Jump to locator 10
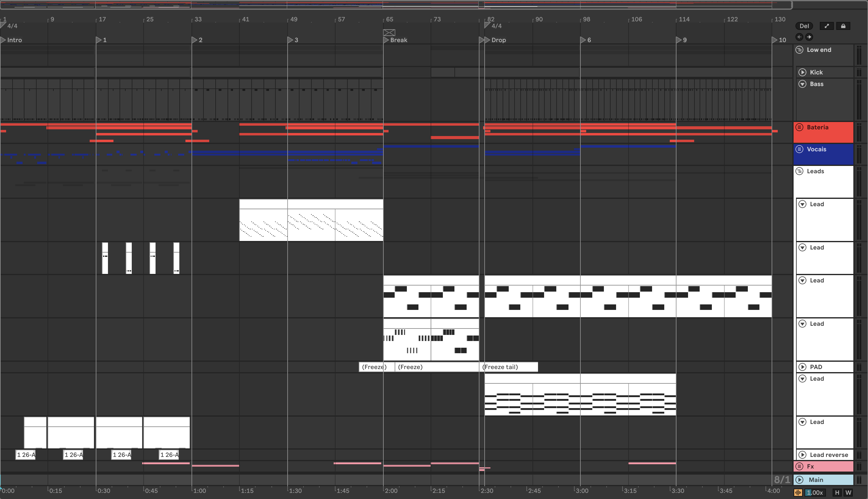This screenshot has width=868, height=499. [x=774, y=40]
